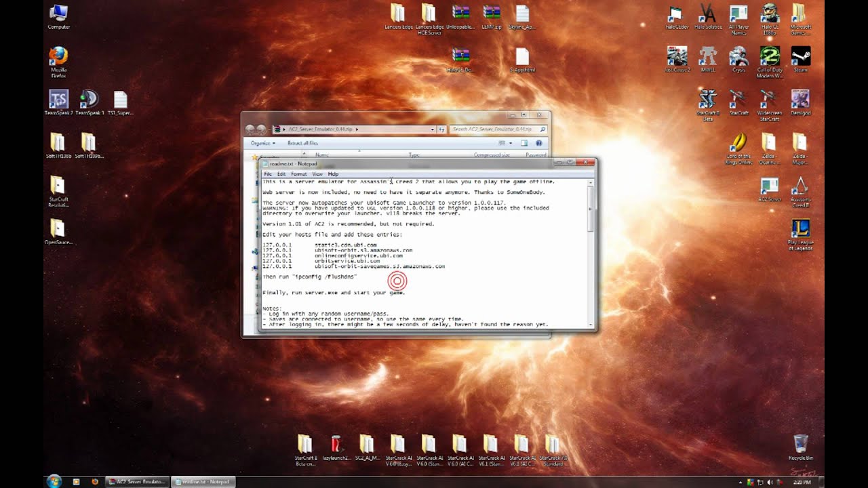Expand the address bar history dropdown
Viewport: 868px width, 488px height.
[x=433, y=129]
